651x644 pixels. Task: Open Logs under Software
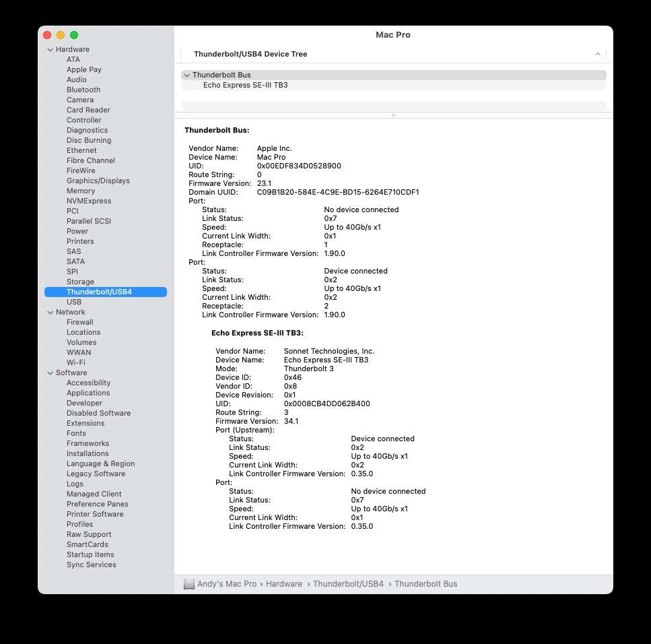(x=75, y=484)
